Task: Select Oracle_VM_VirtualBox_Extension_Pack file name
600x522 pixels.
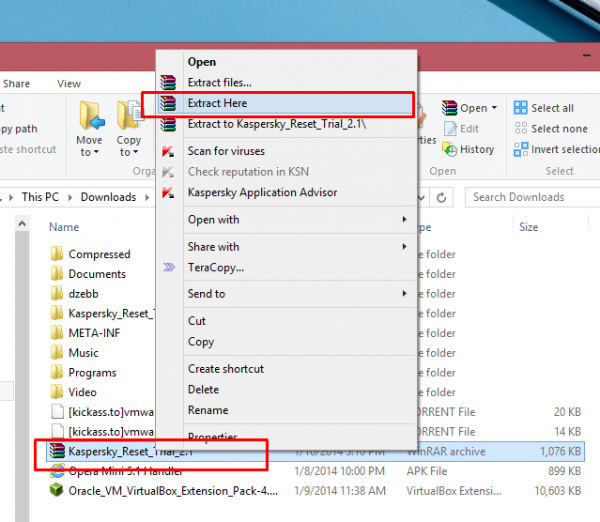Action: point(173,491)
